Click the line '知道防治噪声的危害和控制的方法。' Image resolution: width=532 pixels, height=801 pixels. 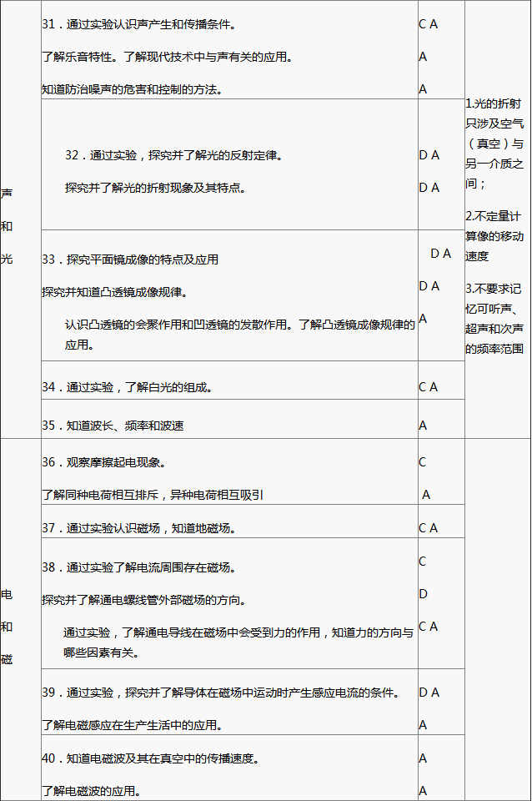click(133, 90)
